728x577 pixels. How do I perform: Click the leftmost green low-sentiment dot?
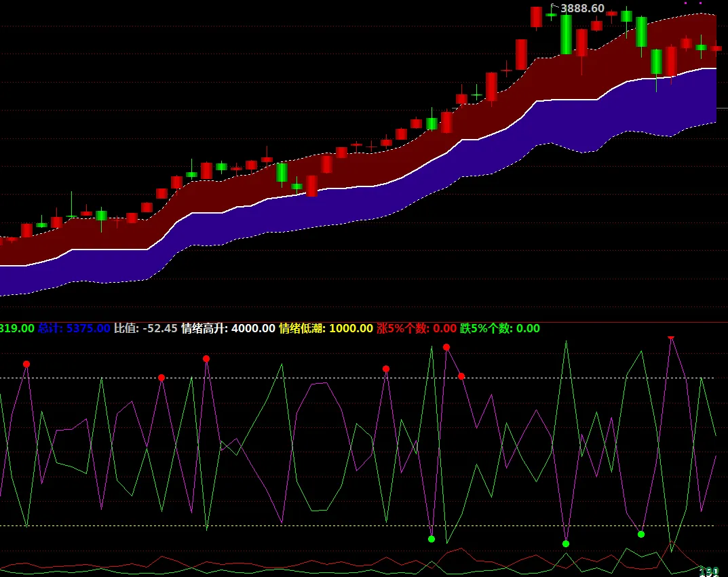432,539
